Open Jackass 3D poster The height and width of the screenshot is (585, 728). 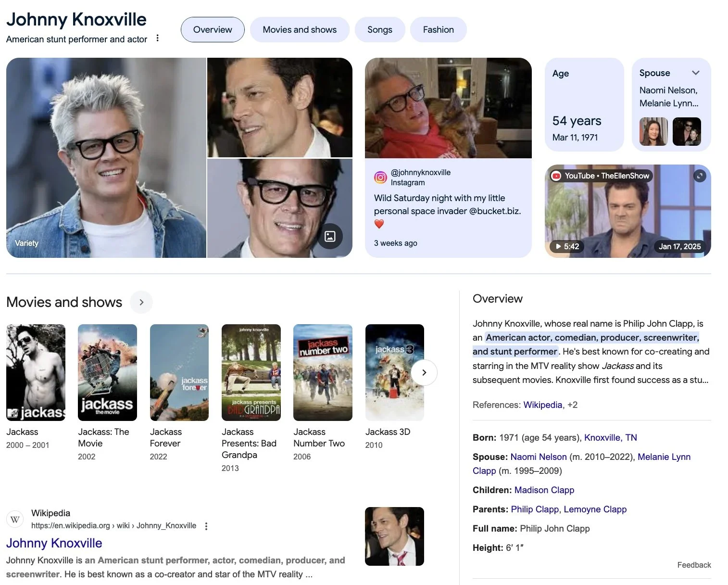395,372
